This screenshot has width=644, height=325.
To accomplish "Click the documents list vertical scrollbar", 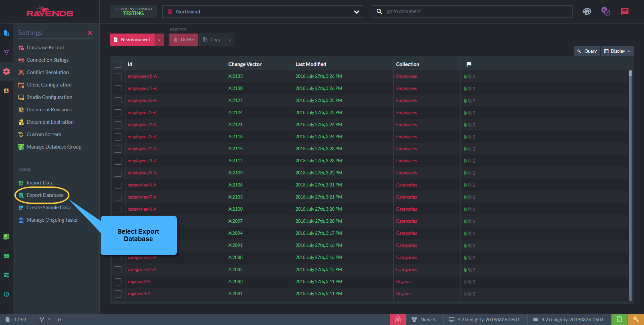I will pyautogui.click(x=630, y=185).
